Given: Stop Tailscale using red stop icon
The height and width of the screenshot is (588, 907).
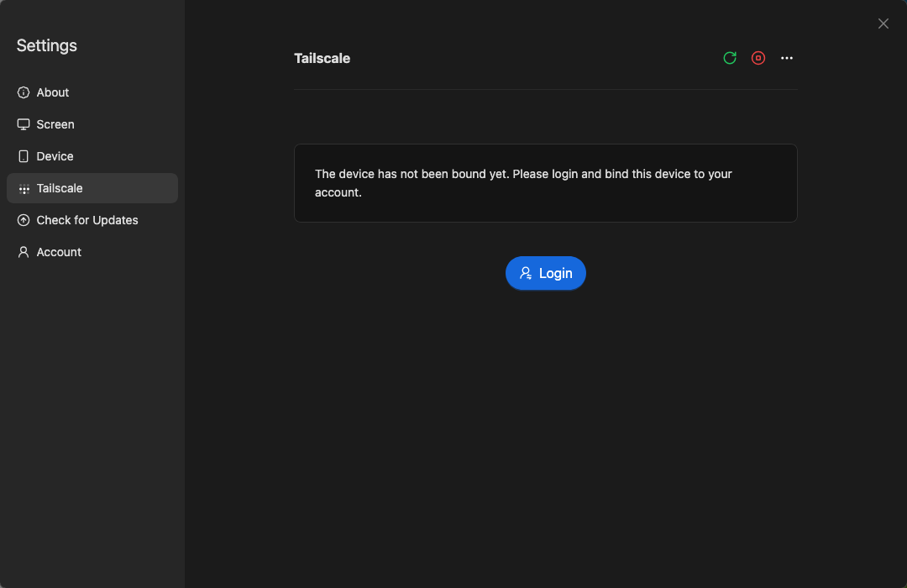Looking at the screenshot, I should (758, 58).
